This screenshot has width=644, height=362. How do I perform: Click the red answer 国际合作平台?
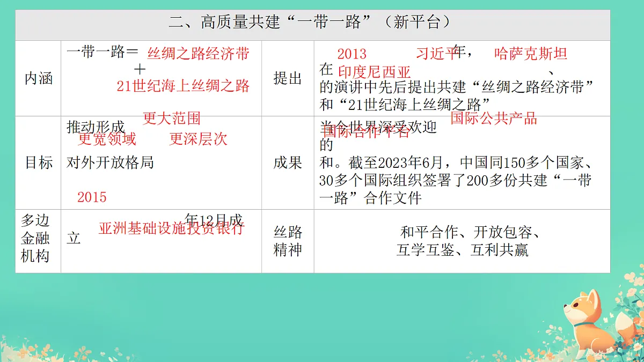[x=367, y=132]
